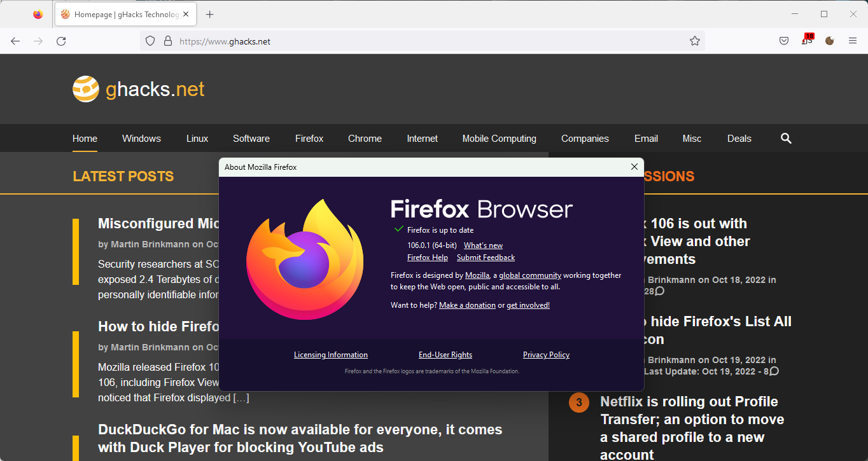Open the site search magnifier icon

[x=786, y=138]
